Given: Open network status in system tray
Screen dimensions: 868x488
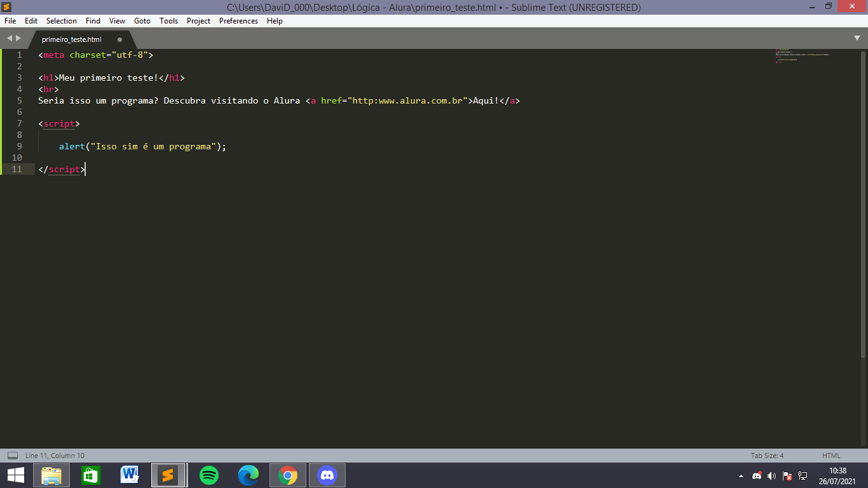Looking at the screenshot, I should coord(803,475).
